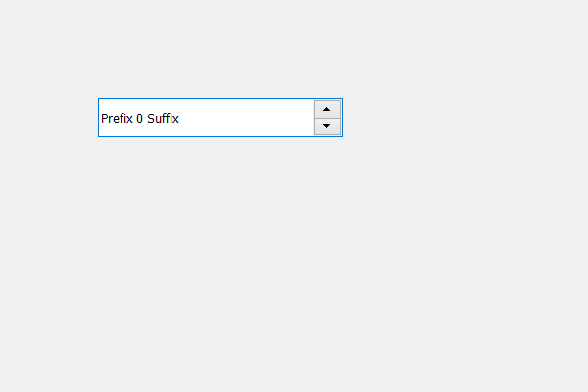
Task: Click the spin box down arrow
Action: (x=327, y=126)
